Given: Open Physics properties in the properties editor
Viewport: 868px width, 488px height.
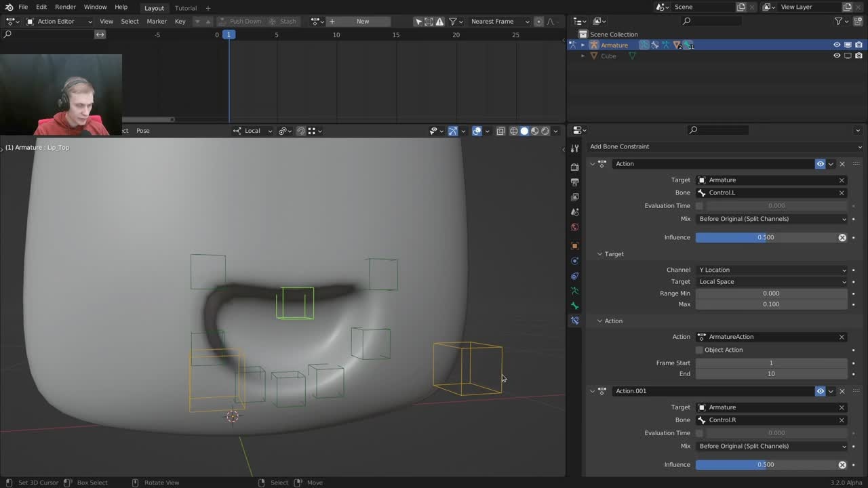Looking at the screenshot, I should pos(574,260).
